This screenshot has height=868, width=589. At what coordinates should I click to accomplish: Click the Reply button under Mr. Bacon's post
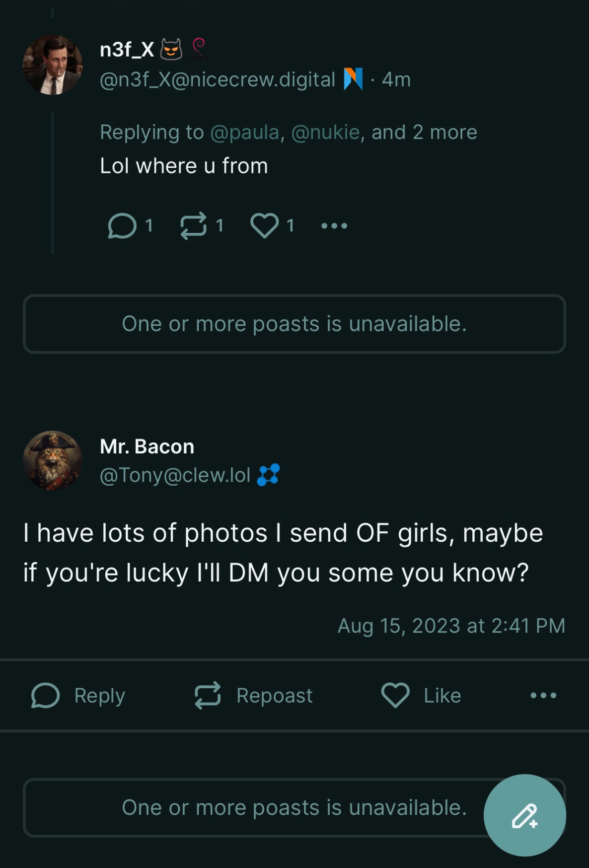click(x=78, y=695)
